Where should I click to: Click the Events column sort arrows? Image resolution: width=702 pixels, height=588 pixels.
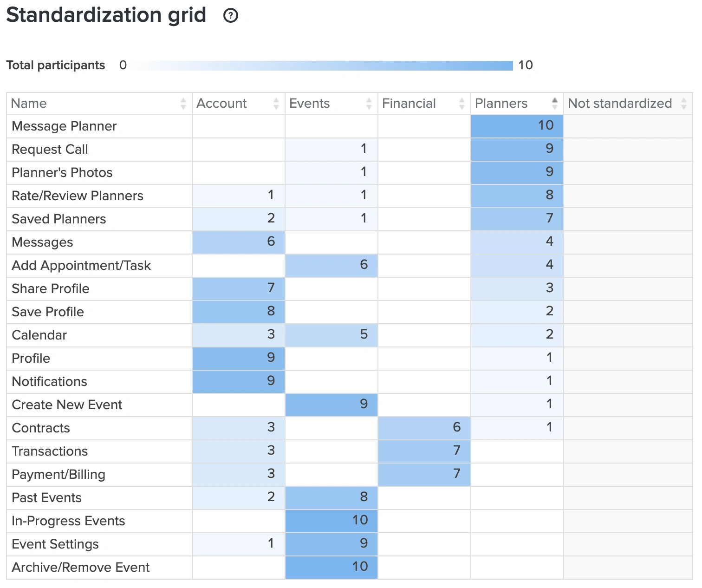(369, 103)
